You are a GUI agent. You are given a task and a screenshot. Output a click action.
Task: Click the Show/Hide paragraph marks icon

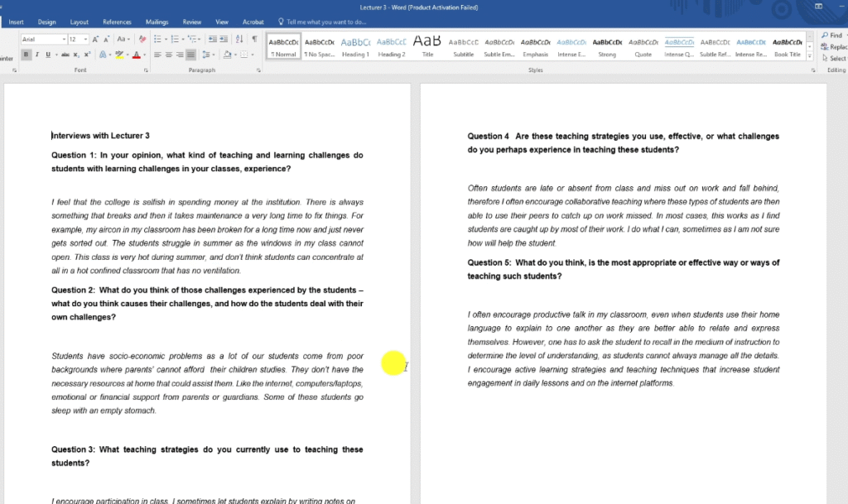(253, 39)
